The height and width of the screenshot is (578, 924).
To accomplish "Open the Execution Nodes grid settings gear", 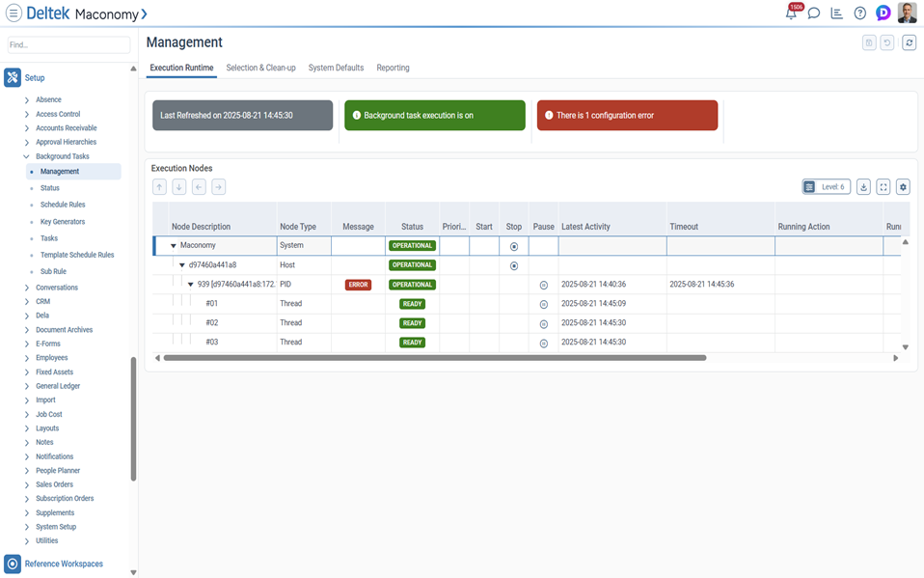I will (x=903, y=186).
